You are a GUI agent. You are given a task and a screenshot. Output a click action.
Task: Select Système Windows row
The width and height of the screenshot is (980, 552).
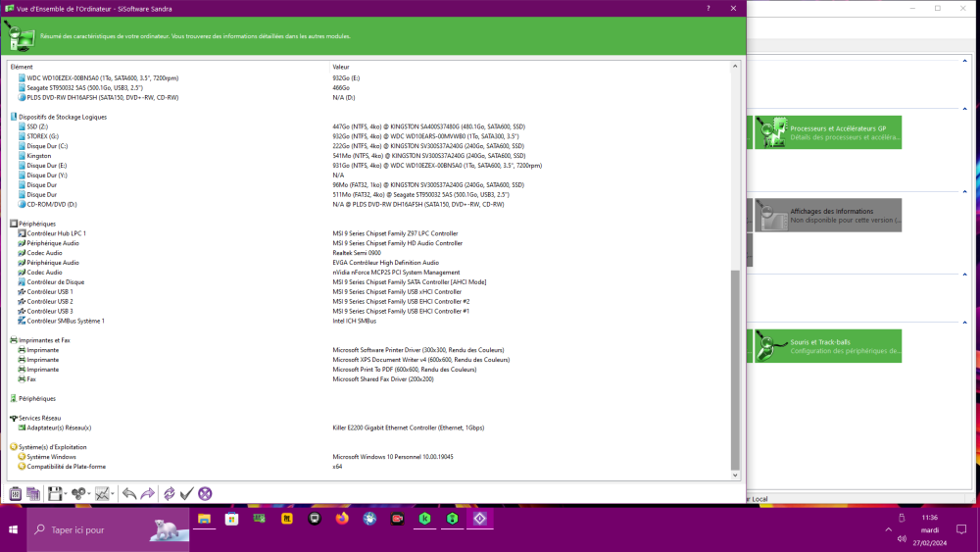[x=368, y=457]
